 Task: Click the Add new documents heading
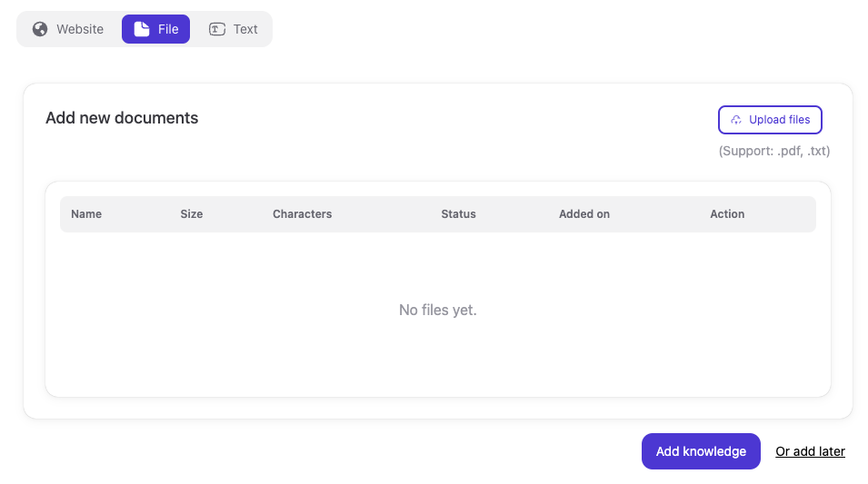pyautogui.click(x=122, y=118)
